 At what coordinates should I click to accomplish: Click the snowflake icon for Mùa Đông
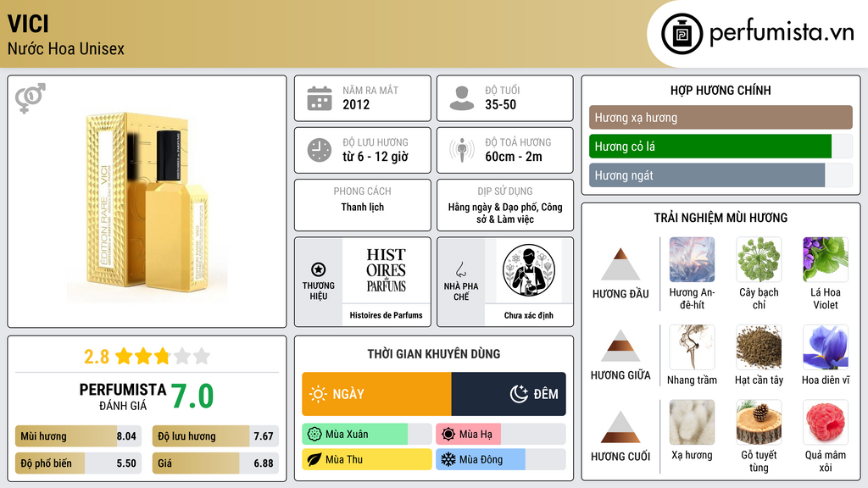448,460
